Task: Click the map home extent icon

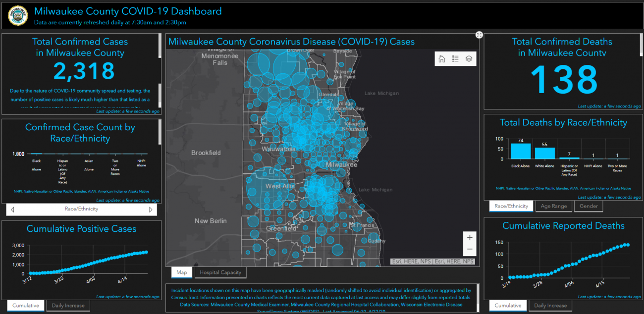Action: tap(441, 59)
